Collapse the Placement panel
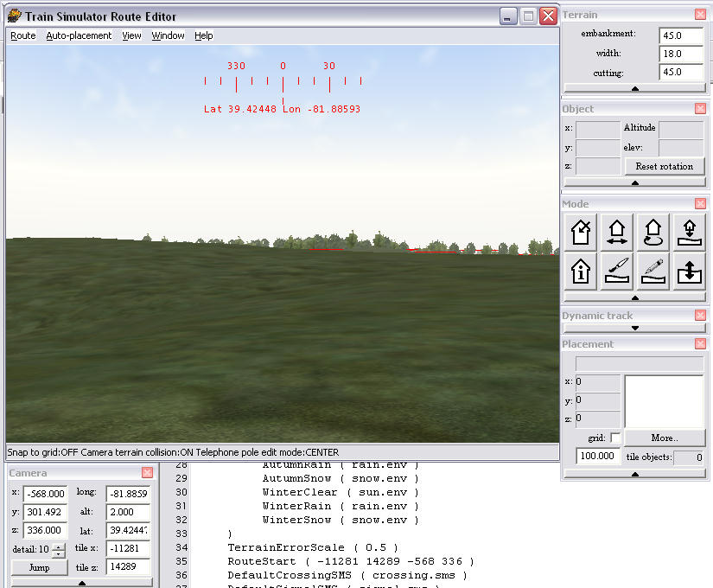The image size is (713, 588). 635,474
